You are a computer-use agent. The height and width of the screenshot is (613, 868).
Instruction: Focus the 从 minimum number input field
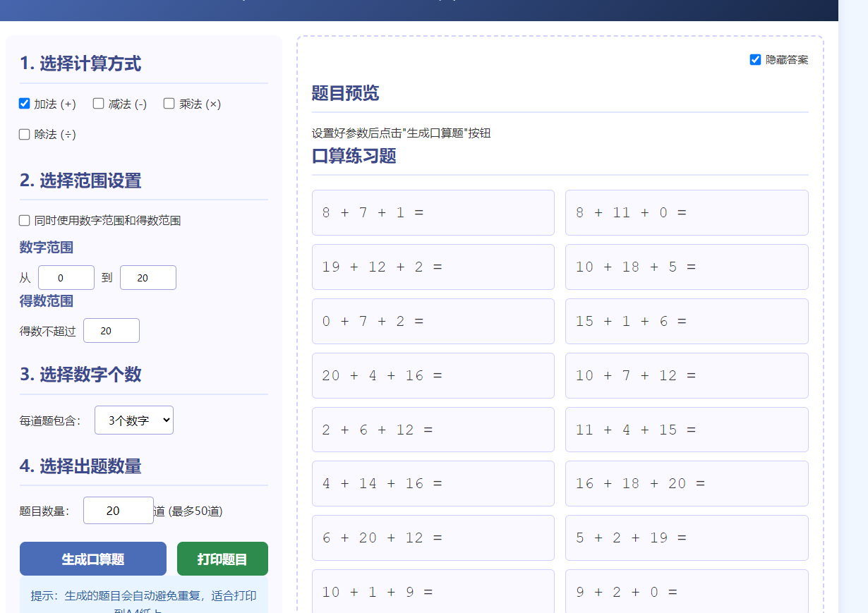[x=66, y=278]
